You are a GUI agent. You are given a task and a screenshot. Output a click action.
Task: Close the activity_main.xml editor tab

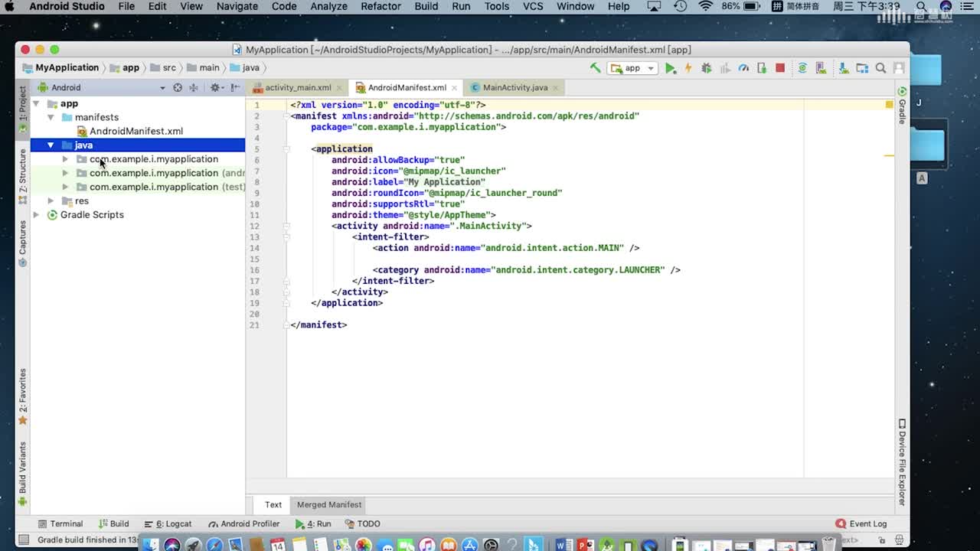pos(339,88)
